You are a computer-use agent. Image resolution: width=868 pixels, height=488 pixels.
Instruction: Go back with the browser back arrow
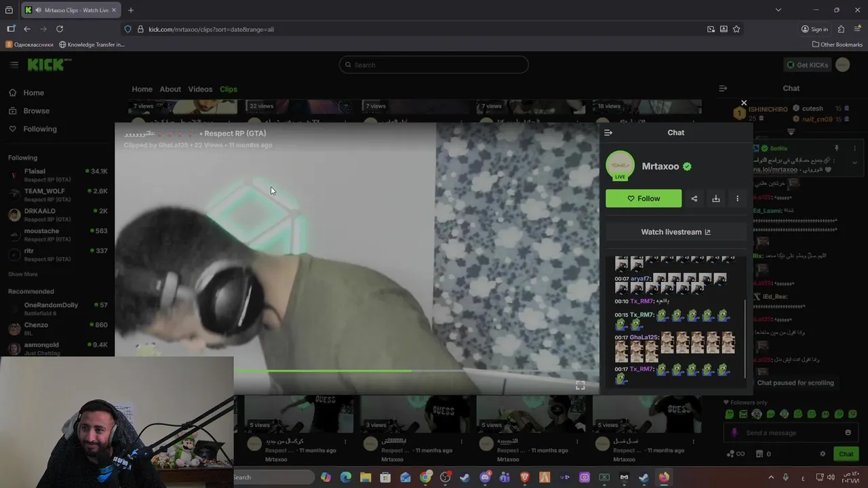[27, 29]
